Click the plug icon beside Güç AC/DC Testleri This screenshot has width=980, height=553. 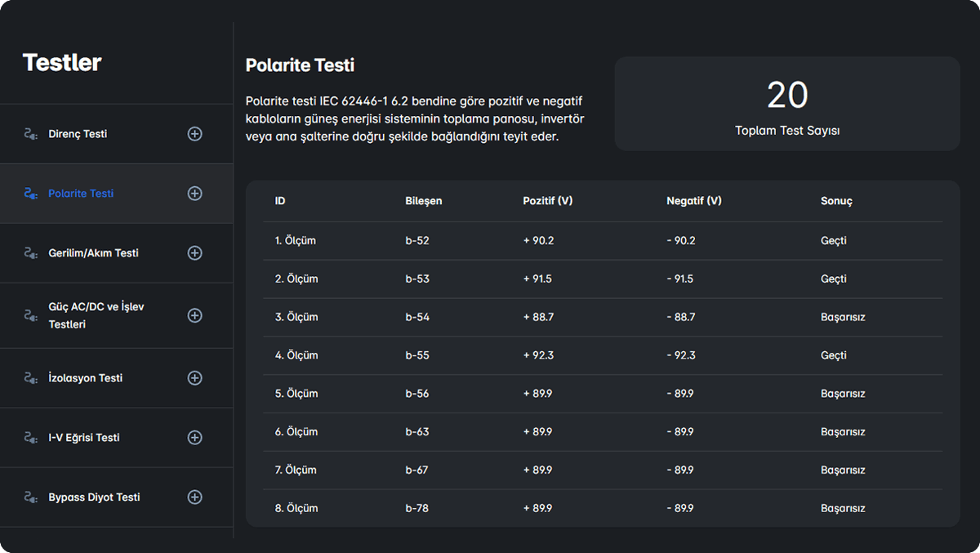(31, 315)
